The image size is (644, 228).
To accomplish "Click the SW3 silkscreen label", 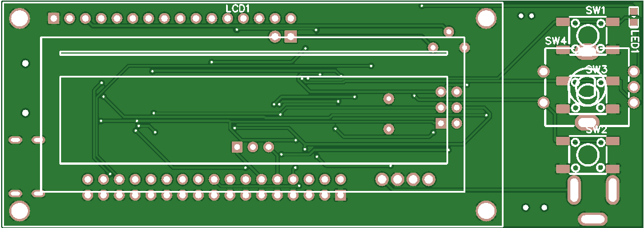I will click(597, 69).
